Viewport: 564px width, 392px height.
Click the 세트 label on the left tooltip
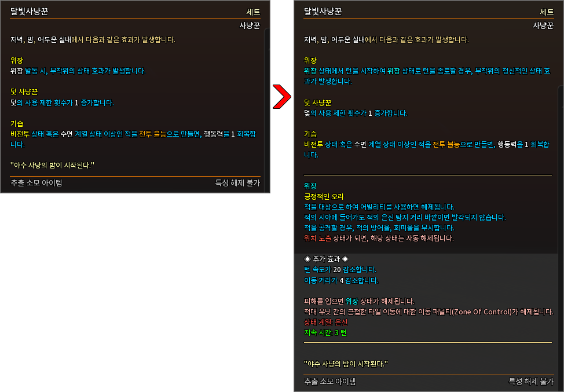[x=253, y=12]
